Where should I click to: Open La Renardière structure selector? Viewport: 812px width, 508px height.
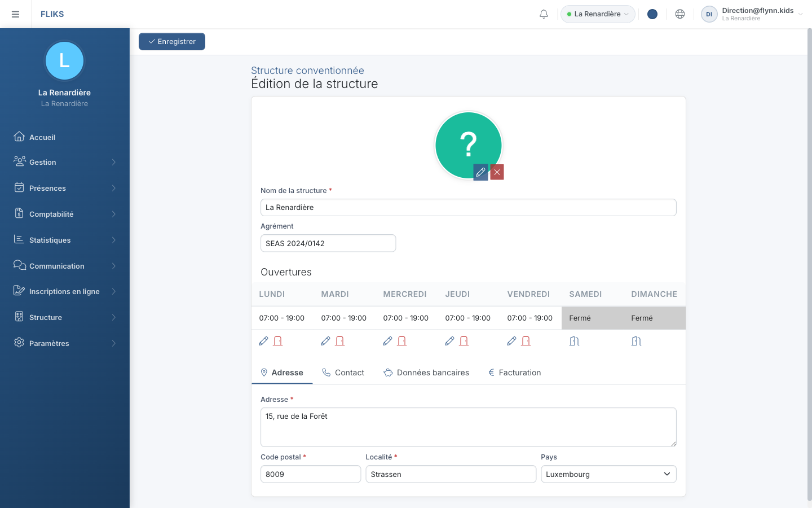598,14
